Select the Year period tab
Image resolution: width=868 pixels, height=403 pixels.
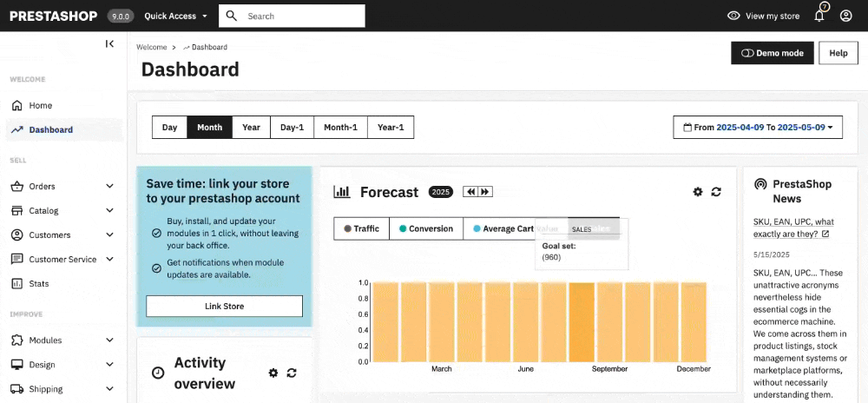coord(251,127)
